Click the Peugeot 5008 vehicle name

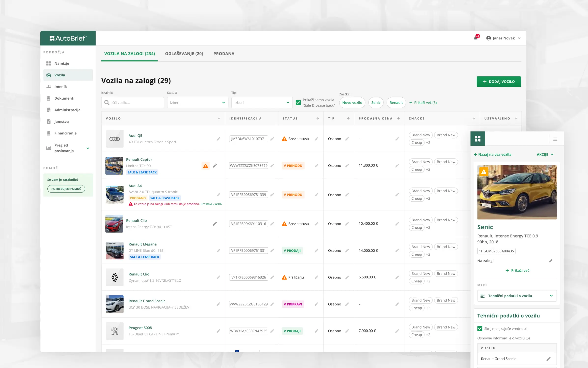140,328
